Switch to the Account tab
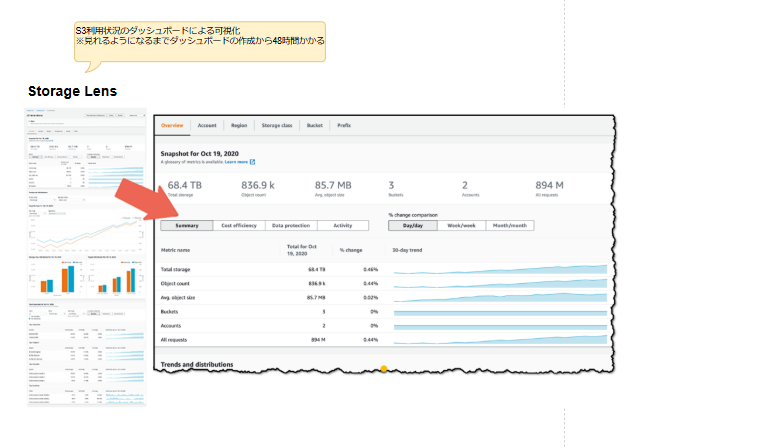Image resolution: width=763 pixels, height=448 pixels. (207, 125)
